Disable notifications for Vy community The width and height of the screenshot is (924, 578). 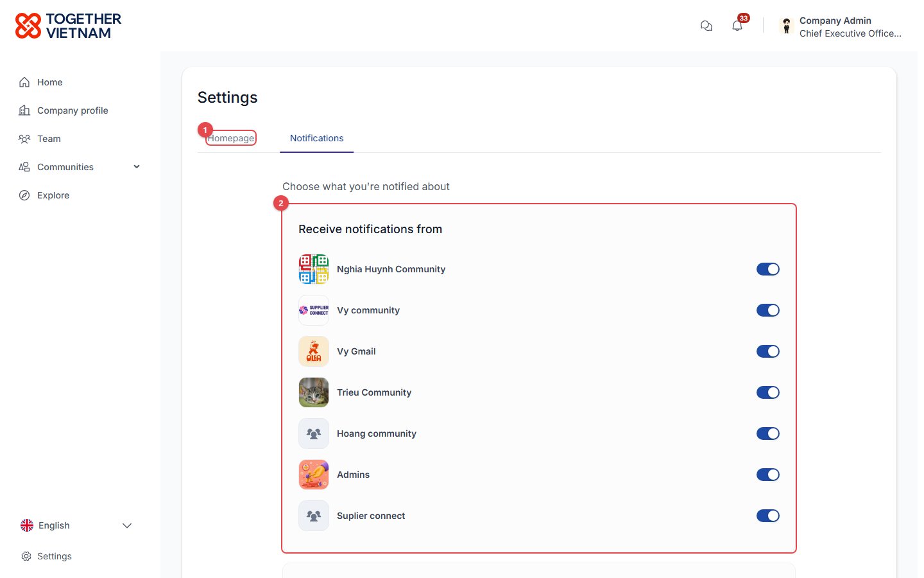tap(768, 310)
